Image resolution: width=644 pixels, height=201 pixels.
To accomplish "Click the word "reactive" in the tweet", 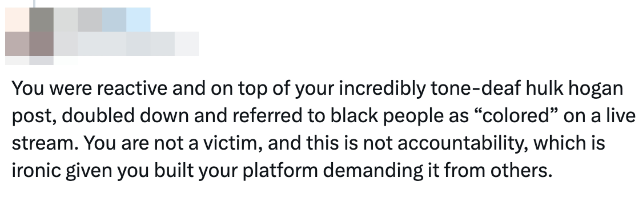I will (x=132, y=88).
